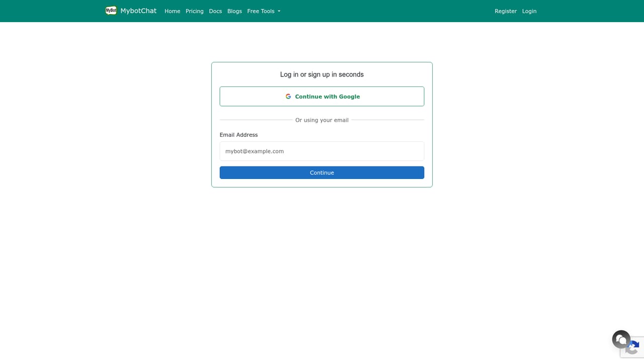This screenshot has height=362, width=644.
Task: Continue with Google sign-in button
Action: point(322,97)
